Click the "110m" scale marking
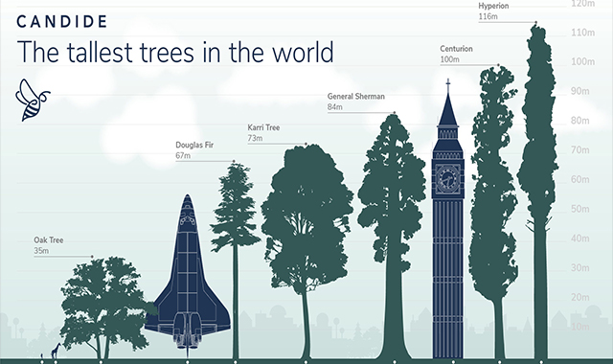The height and width of the screenshot is (364, 613). [x=583, y=33]
